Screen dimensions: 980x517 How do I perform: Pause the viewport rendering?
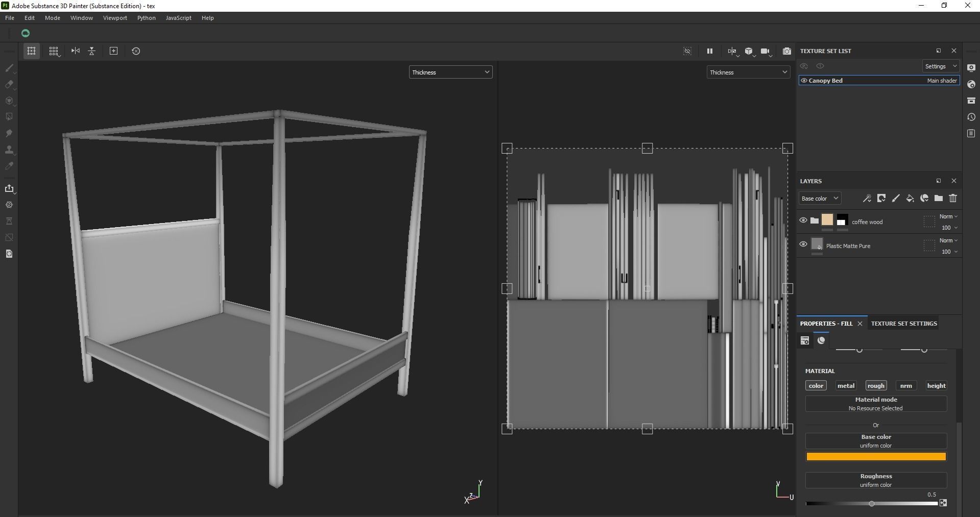click(x=709, y=51)
